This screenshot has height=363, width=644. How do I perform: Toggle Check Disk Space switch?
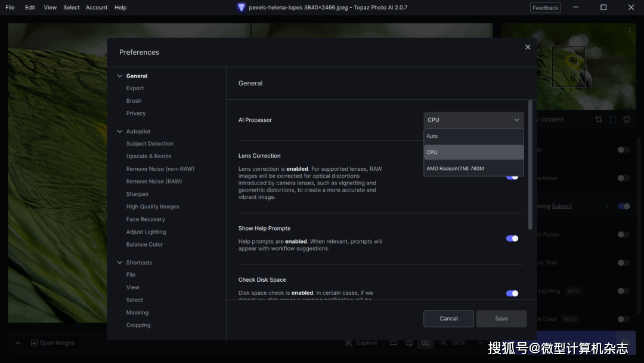(x=512, y=293)
